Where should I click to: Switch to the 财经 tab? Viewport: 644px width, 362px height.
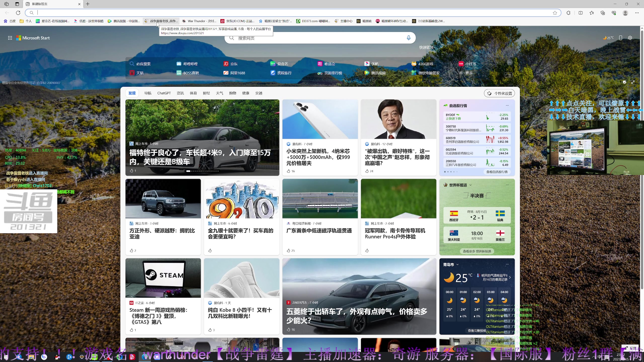click(x=206, y=93)
